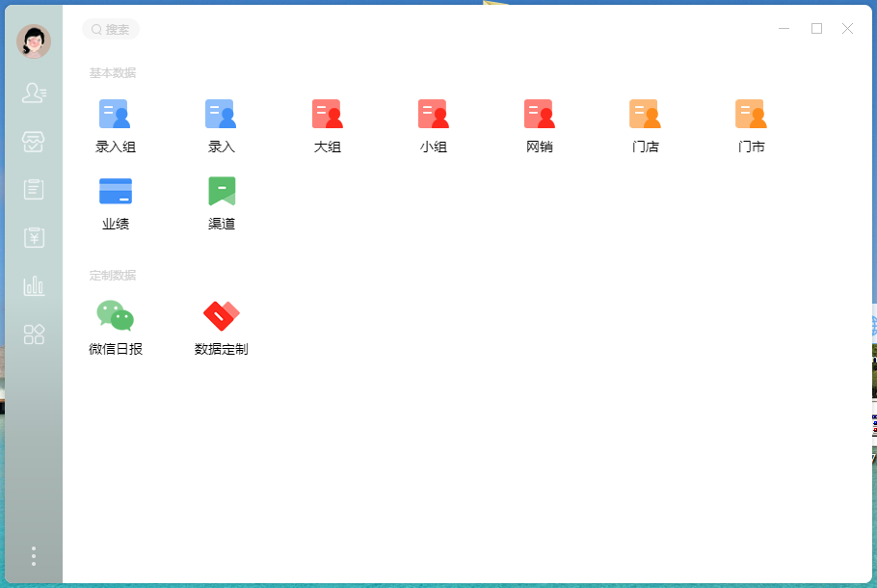Viewport: 877px width, 588px height.
Task: Click the 基本数据 section heading
Action: tap(113, 72)
